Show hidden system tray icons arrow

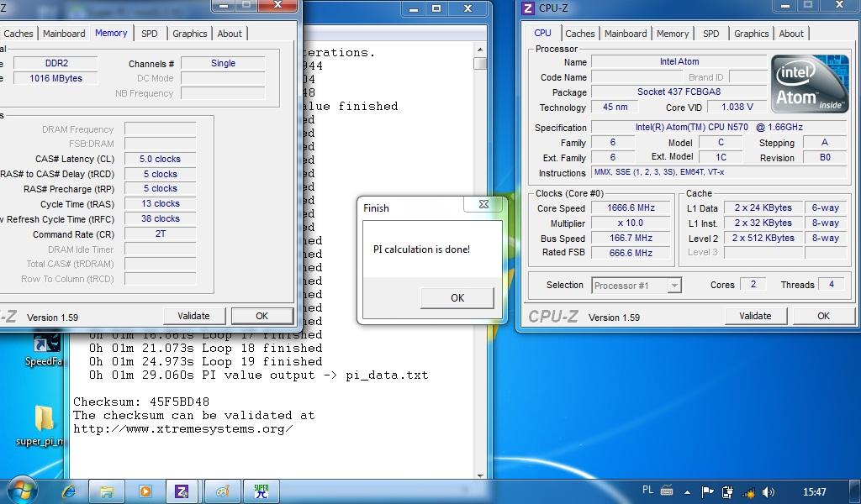tap(688, 492)
